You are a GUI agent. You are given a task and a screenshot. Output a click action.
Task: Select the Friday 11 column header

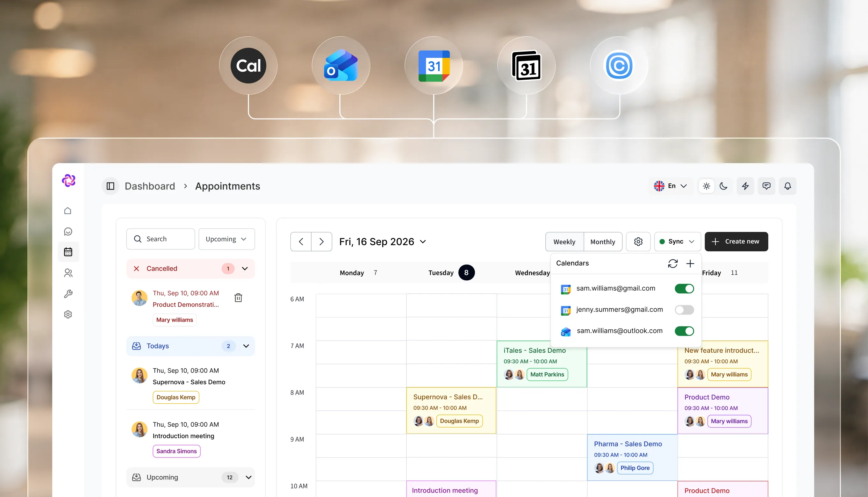pyautogui.click(x=720, y=273)
